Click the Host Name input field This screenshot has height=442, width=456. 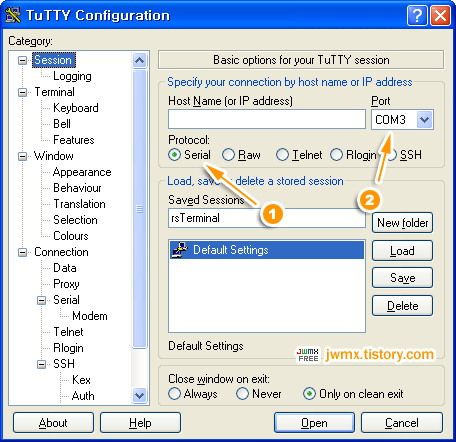(x=267, y=119)
